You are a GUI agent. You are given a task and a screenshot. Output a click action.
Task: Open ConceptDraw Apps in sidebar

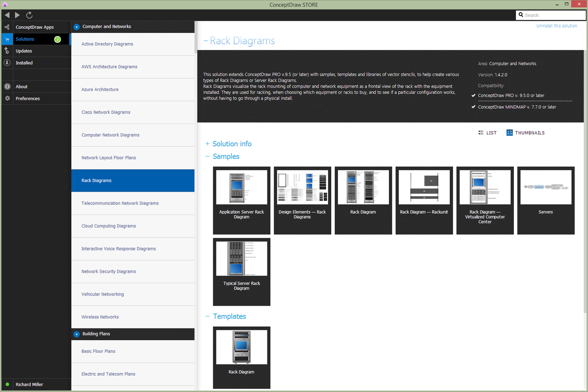pyautogui.click(x=34, y=27)
